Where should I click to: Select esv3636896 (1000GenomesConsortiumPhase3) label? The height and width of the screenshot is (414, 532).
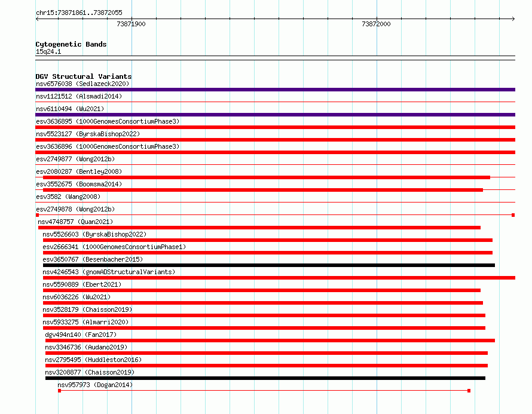click(108, 146)
